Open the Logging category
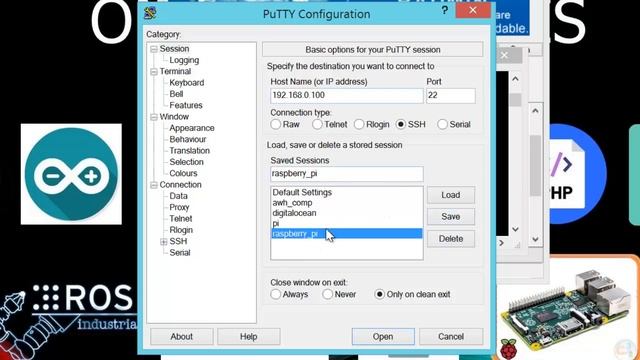Image resolution: width=640 pixels, height=360 pixels. [184, 60]
